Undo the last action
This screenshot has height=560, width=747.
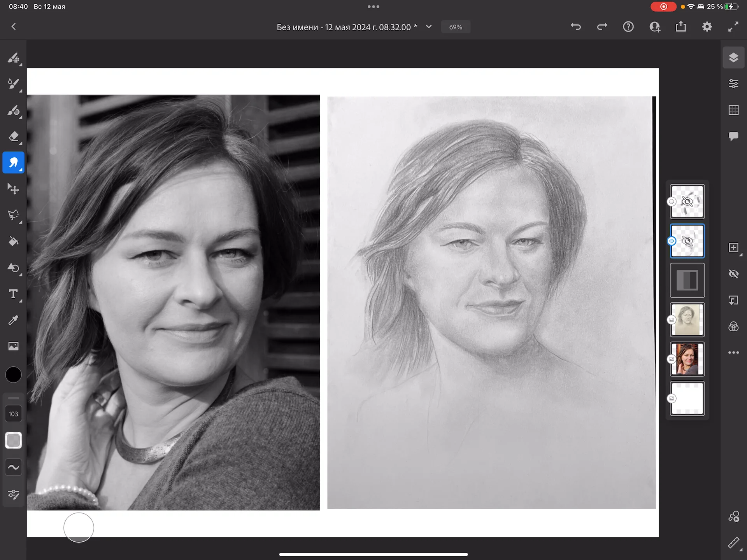[x=576, y=27]
